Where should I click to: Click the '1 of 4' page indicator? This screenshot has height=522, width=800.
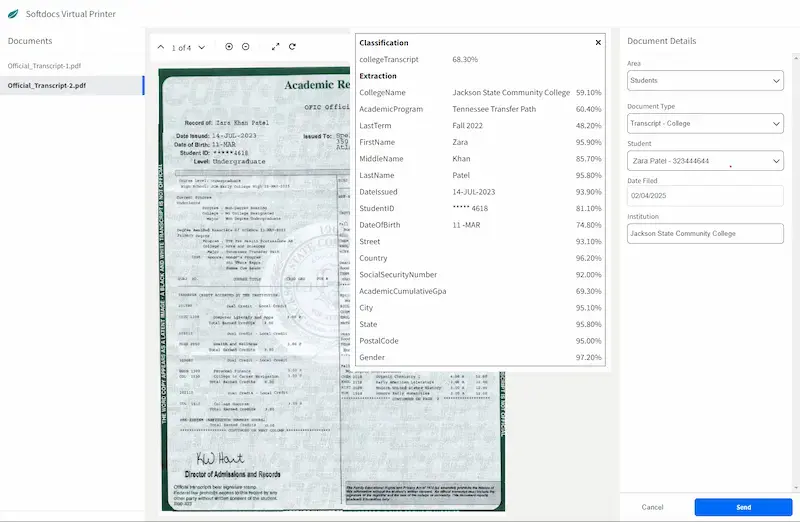pos(181,47)
